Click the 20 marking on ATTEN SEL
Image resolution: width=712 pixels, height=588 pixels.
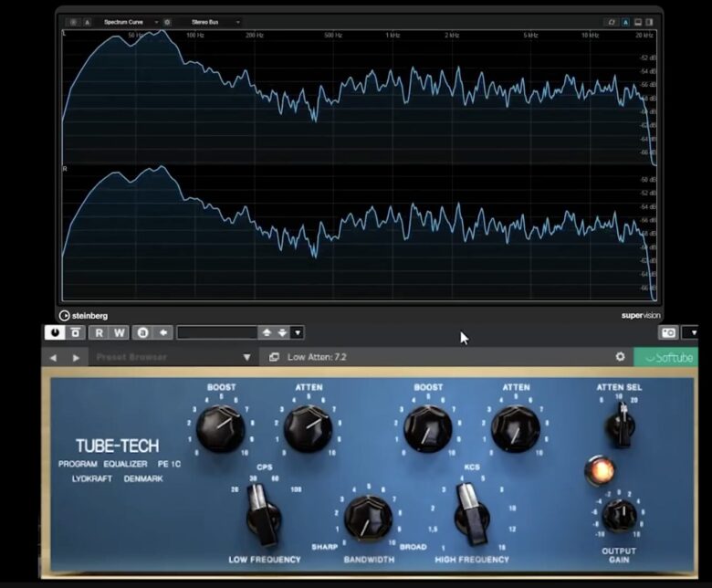point(633,400)
